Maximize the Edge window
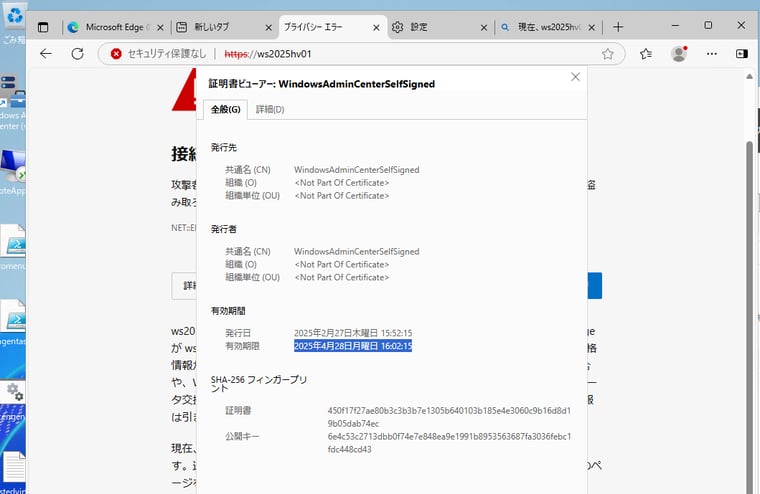760x494 pixels. click(x=708, y=25)
